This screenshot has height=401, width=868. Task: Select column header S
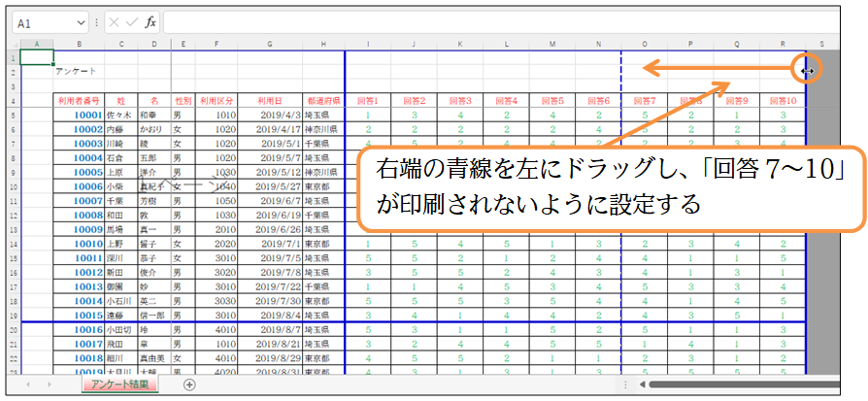click(x=822, y=45)
